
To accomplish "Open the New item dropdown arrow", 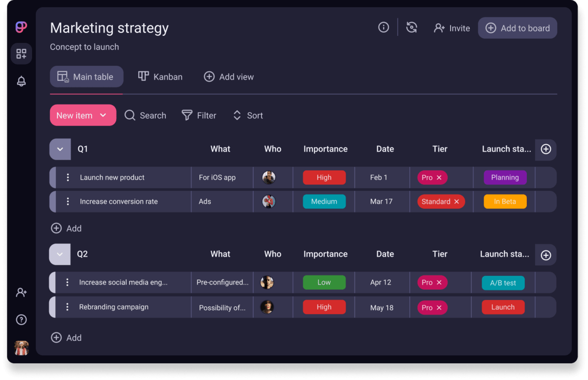I will (103, 115).
